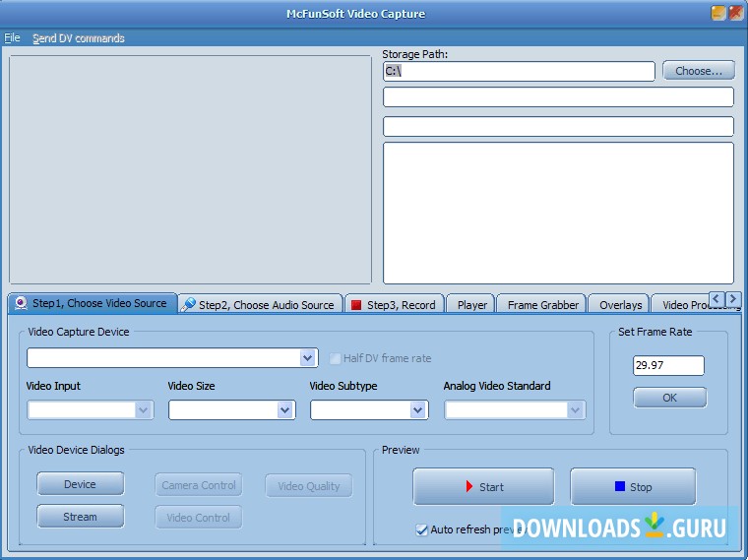This screenshot has height=560, width=748.
Task: Close the McFunSoft Video Capture window
Action: pyautogui.click(x=735, y=13)
